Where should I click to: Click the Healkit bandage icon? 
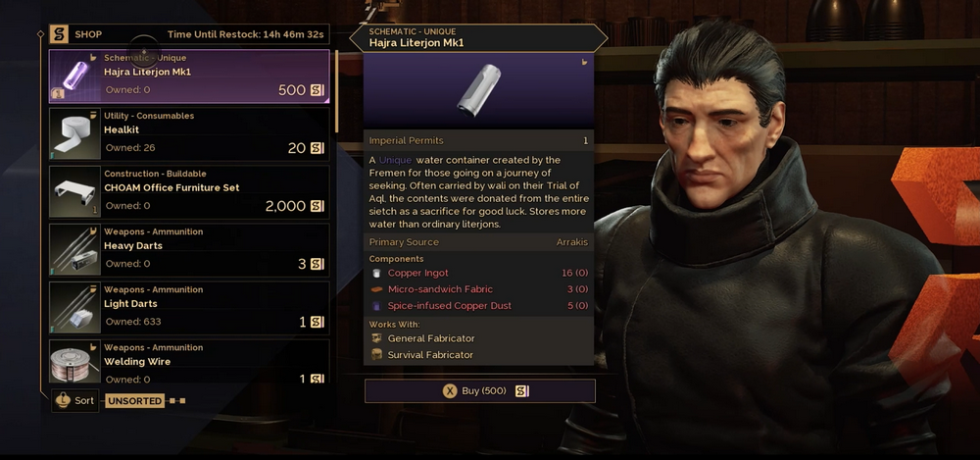[75, 134]
